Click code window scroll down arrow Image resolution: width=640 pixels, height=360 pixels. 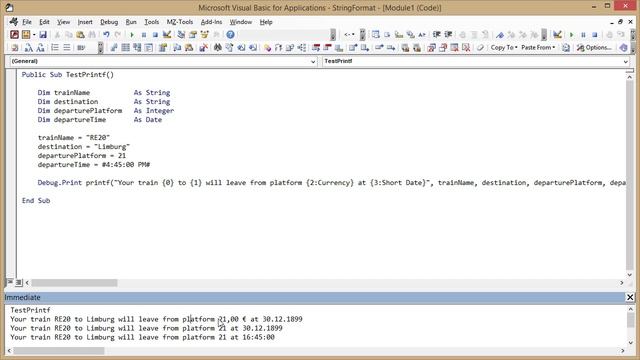pos(629,275)
